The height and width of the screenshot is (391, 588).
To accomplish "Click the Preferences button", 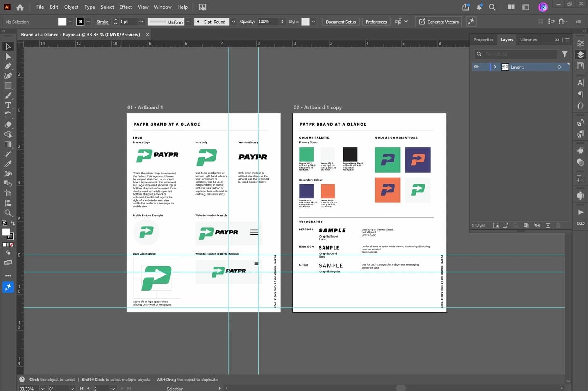I will pos(376,22).
